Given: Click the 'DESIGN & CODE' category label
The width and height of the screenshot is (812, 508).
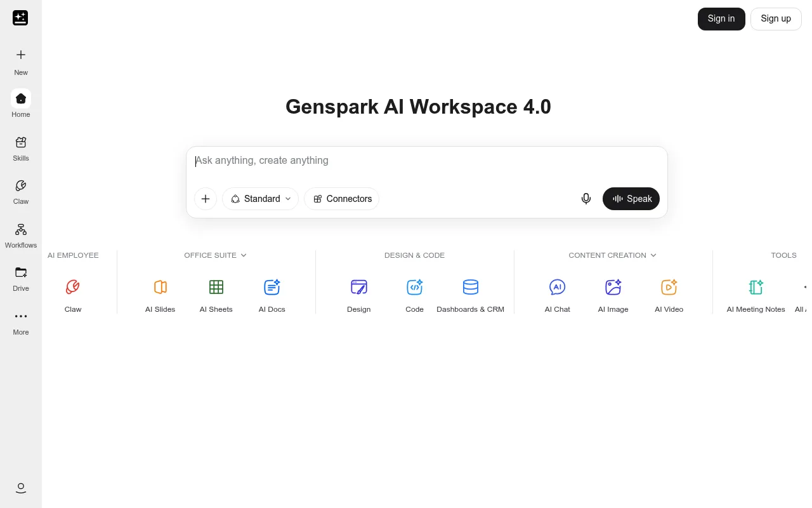Looking at the screenshot, I should (415, 255).
